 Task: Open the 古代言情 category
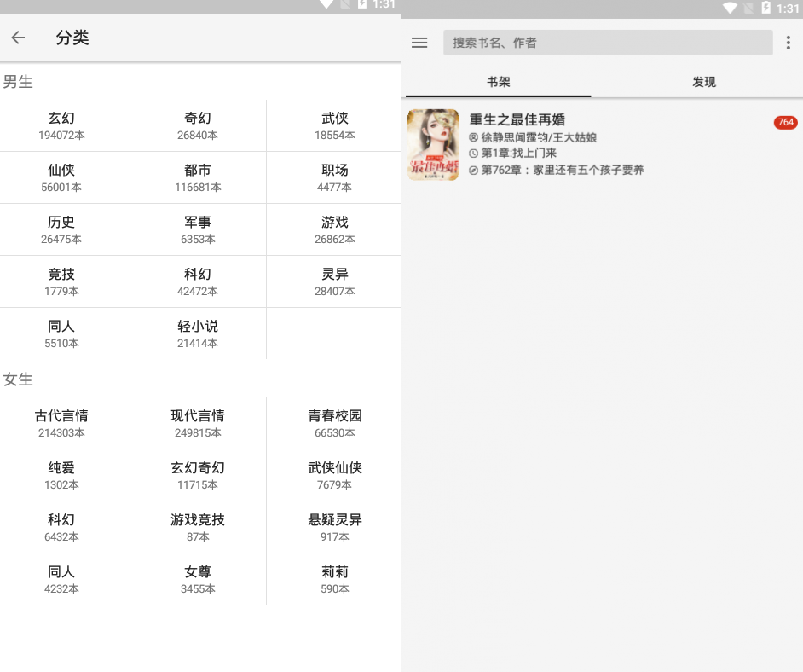tap(61, 423)
